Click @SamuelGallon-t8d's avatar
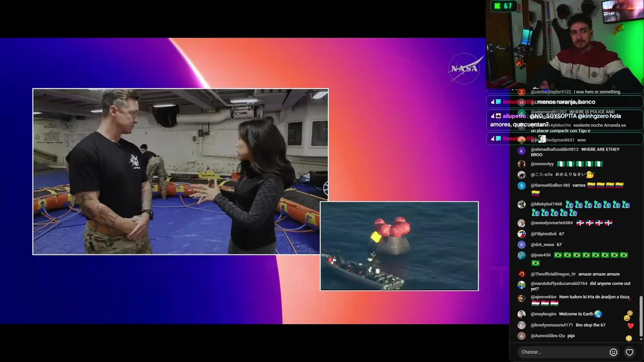Screen dimensions: 644x362 [521, 186]
